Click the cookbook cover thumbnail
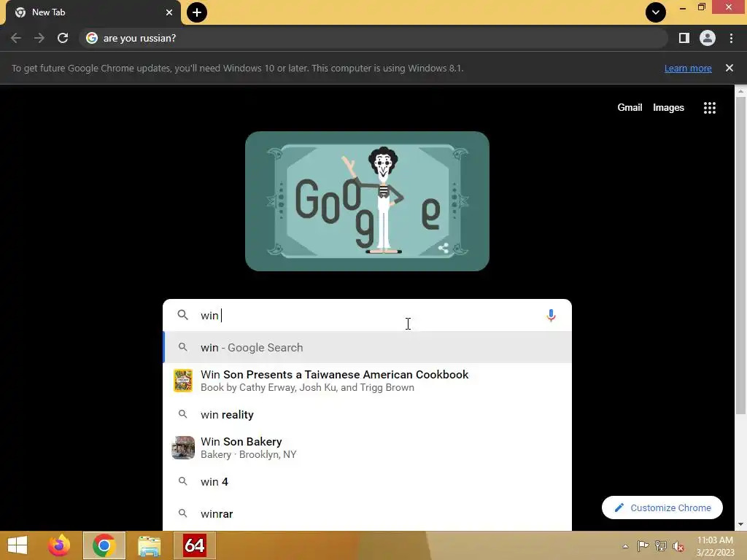 pos(183,381)
